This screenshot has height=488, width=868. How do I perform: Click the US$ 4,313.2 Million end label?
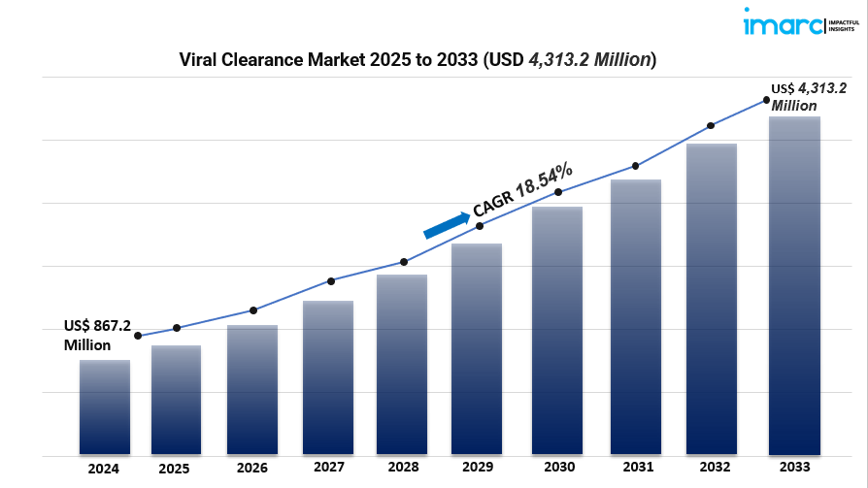[x=809, y=97]
